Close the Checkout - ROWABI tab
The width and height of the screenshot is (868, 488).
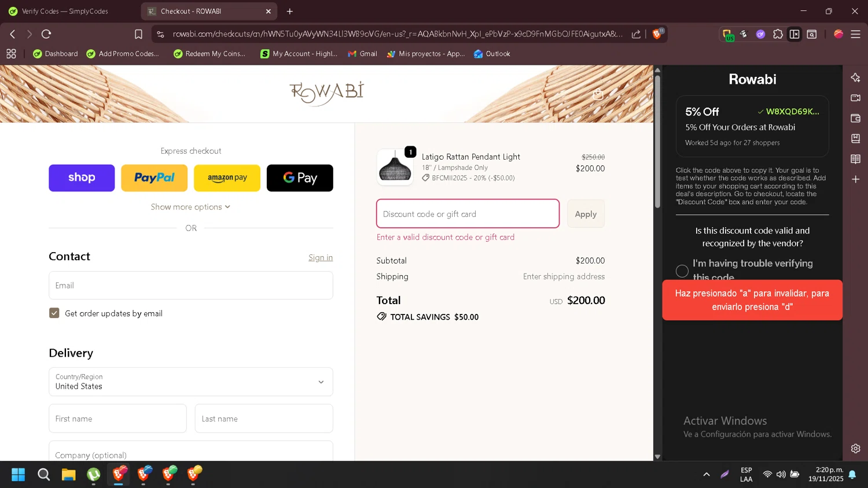(x=269, y=11)
